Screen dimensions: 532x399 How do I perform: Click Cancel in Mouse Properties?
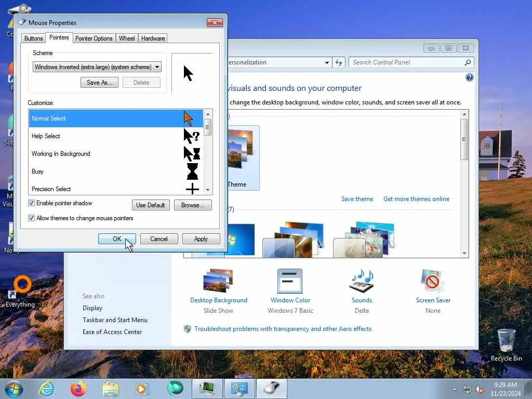[159, 239]
